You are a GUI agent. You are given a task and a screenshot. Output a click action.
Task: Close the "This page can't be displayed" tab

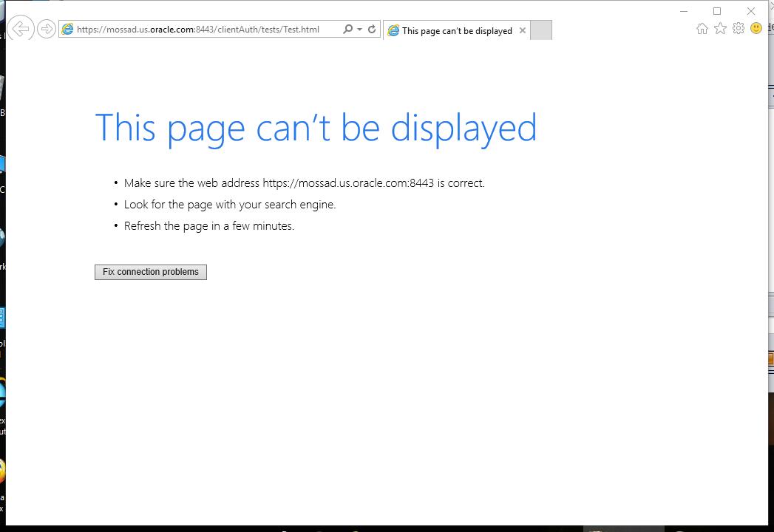523,30
